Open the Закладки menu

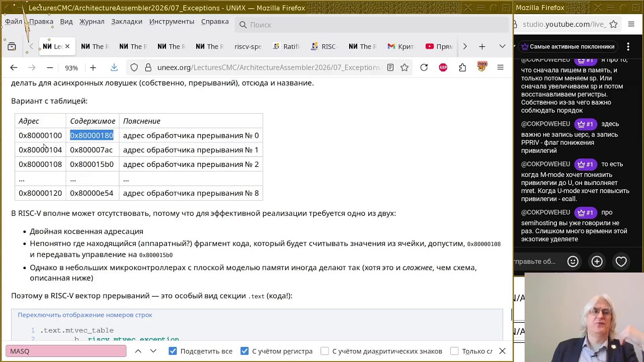pos(126,22)
